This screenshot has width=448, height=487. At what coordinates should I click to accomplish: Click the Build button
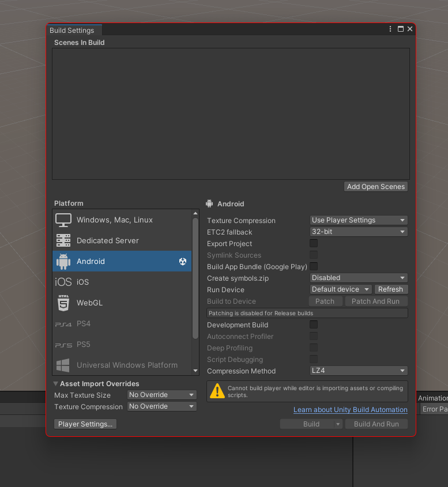pos(307,424)
